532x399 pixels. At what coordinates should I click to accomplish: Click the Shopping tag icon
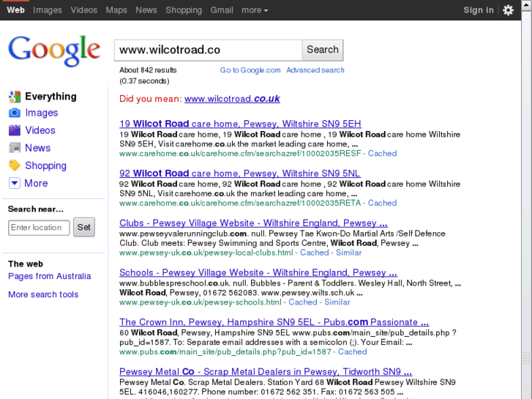pos(15,165)
